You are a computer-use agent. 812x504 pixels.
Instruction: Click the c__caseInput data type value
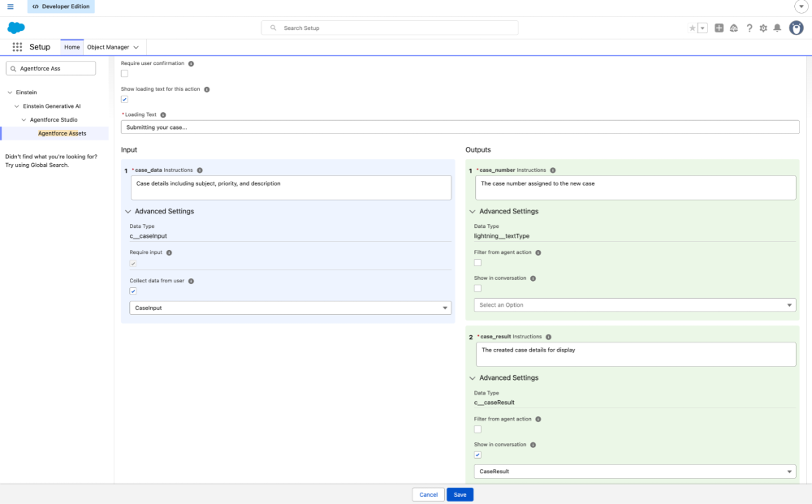coord(148,236)
